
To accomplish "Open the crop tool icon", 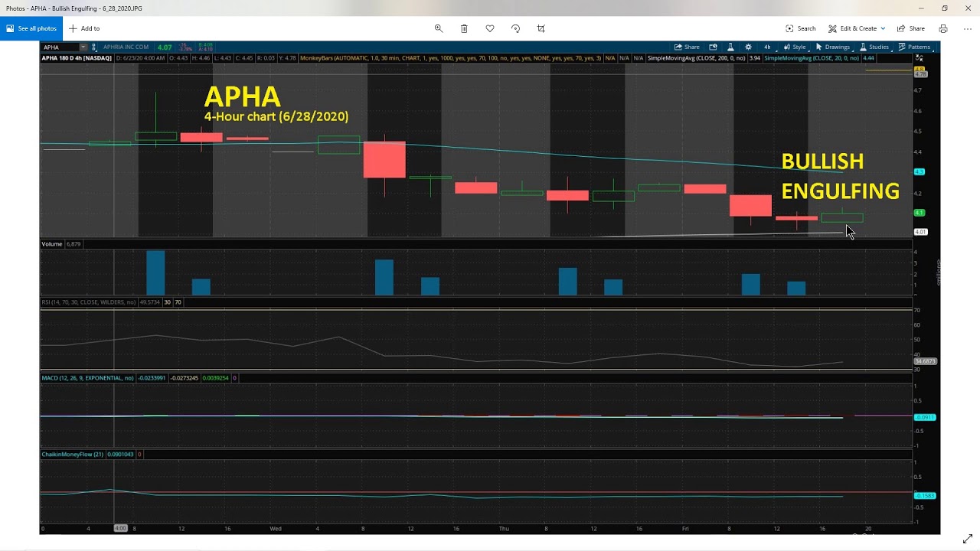I will pyautogui.click(x=541, y=28).
